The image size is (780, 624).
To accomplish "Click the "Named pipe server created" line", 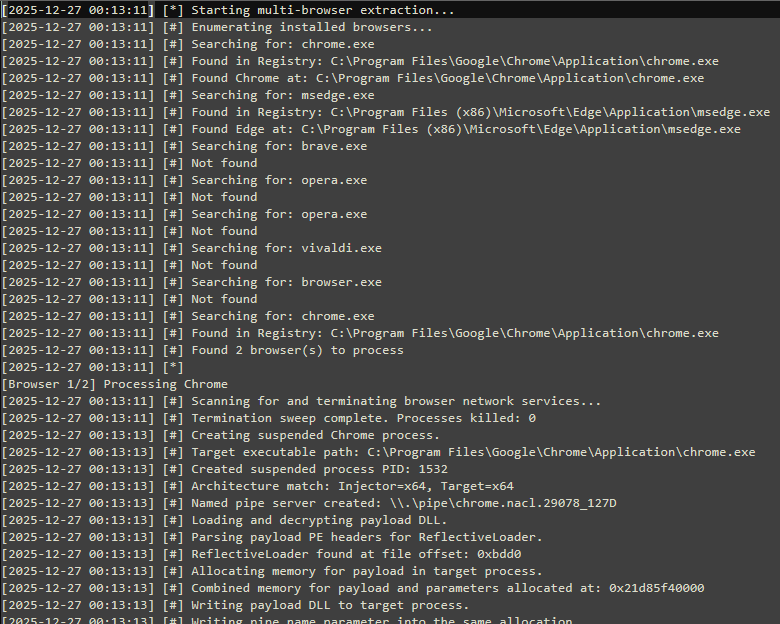I will (x=403, y=503).
